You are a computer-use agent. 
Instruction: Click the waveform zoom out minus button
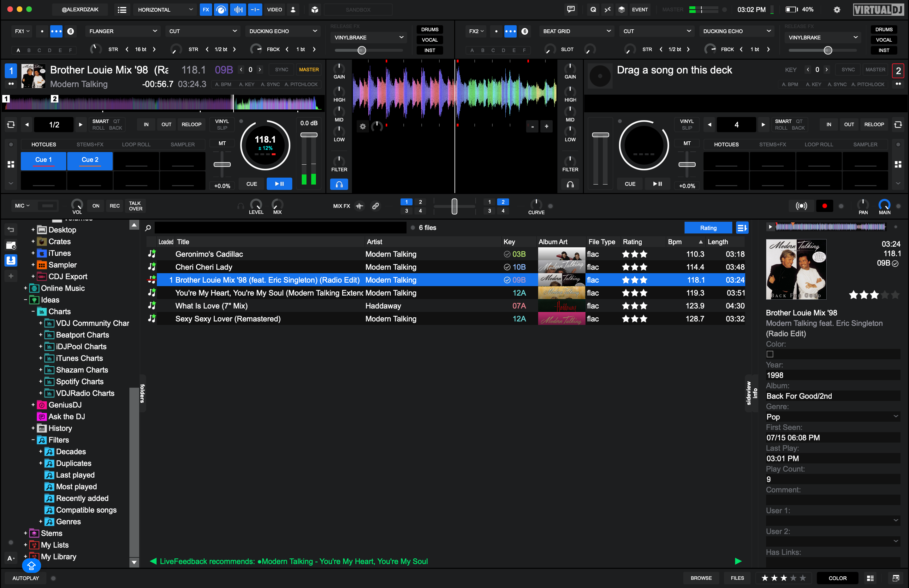click(532, 126)
